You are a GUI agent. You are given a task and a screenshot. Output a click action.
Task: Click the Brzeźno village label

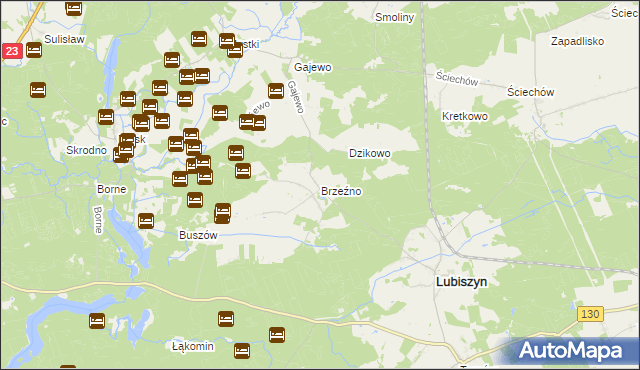(x=341, y=191)
